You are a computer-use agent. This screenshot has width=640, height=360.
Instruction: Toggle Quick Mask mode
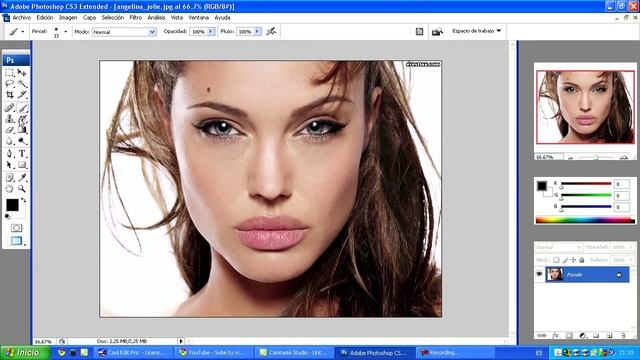(16, 228)
